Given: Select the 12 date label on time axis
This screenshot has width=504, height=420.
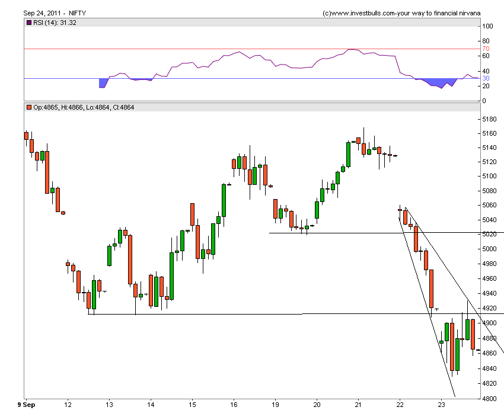Looking at the screenshot, I should (68, 405).
